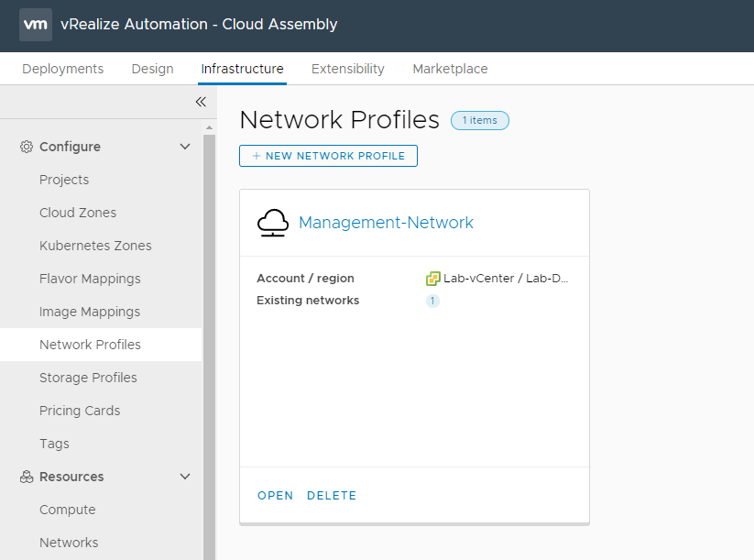Viewport: 754px width, 560px height.
Task: Go to the Extensibility tab
Action: (348, 69)
